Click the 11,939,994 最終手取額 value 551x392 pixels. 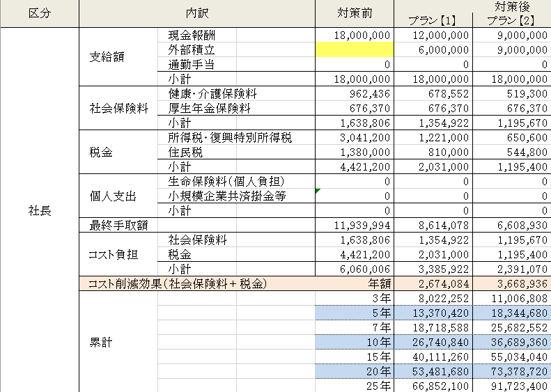coord(355,225)
